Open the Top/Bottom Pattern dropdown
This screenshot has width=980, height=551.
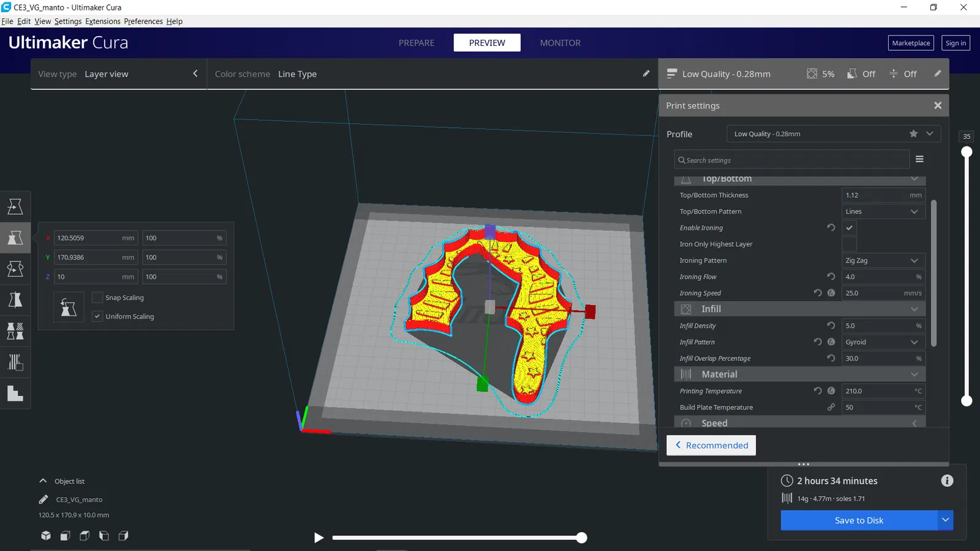pos(883,211)
